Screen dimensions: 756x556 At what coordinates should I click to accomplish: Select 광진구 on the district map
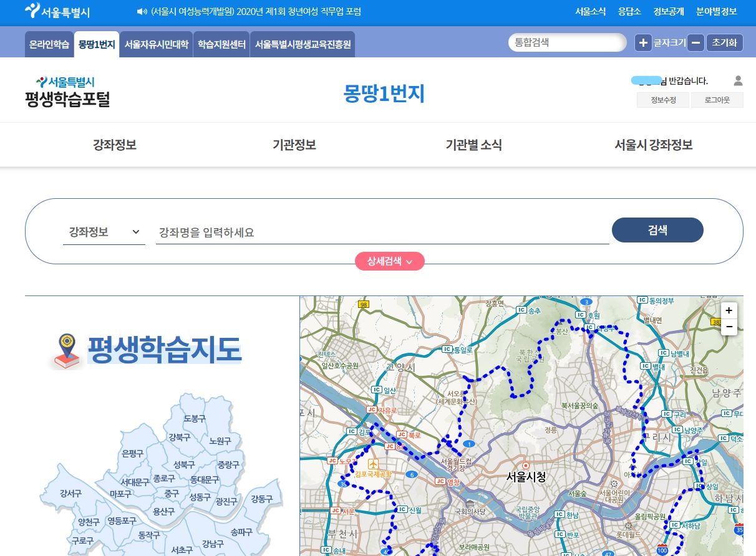coord(226,501)
